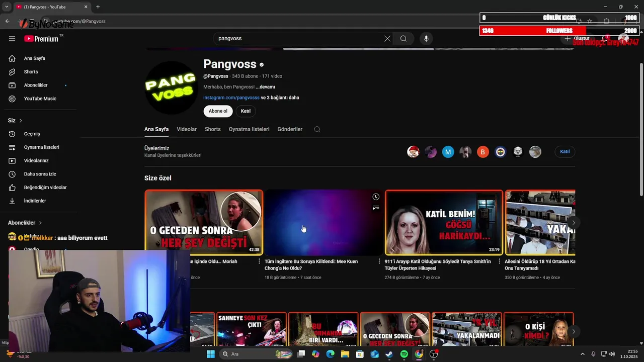Switch to the Shorts channel tab
Viewport: 644px width, 362px height.
213,129
